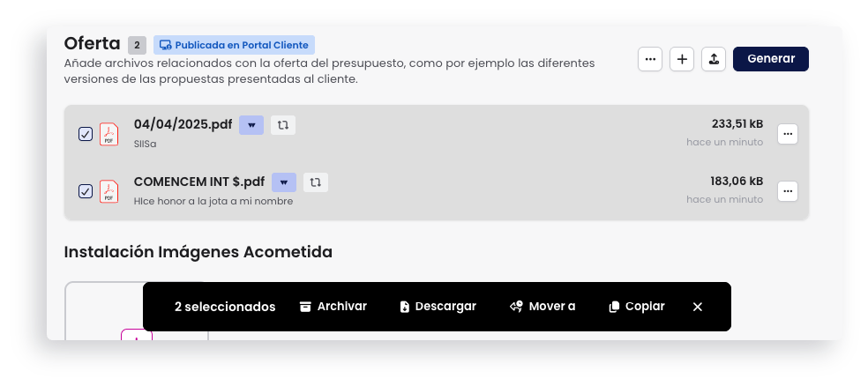
Task: Upload a file to the Oferta section
Action: point(714,59)
